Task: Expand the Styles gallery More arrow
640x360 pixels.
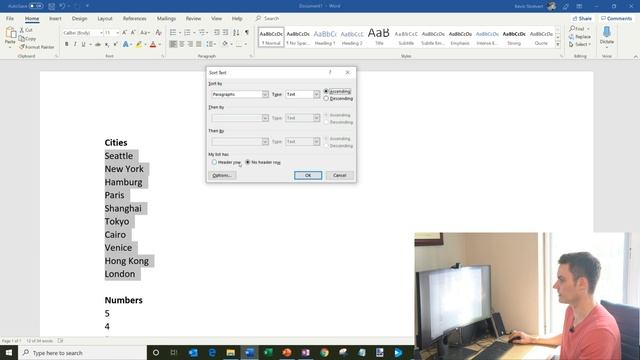Action: coord(558,44)
